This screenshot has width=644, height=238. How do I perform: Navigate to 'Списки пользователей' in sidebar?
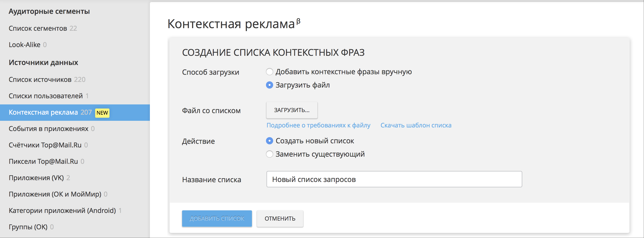46,96
